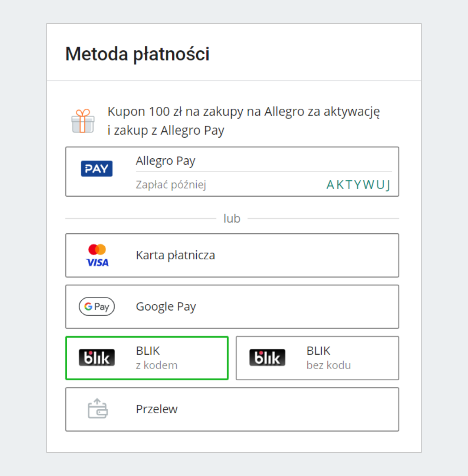Choose Karta płatnicza payment method
Image resolution: width=468 pixels, height=476 pixels.
(175, 255)
